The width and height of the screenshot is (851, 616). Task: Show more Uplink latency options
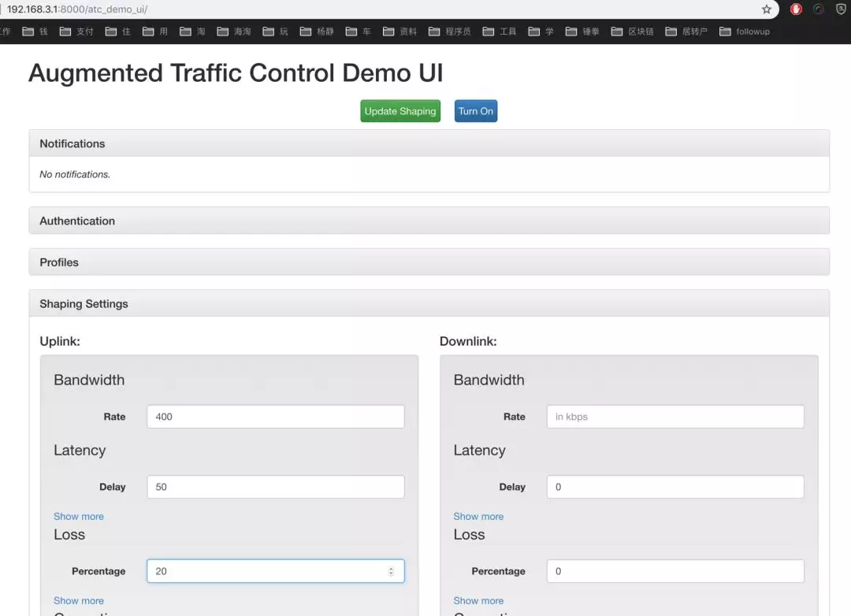coord(79,516)
